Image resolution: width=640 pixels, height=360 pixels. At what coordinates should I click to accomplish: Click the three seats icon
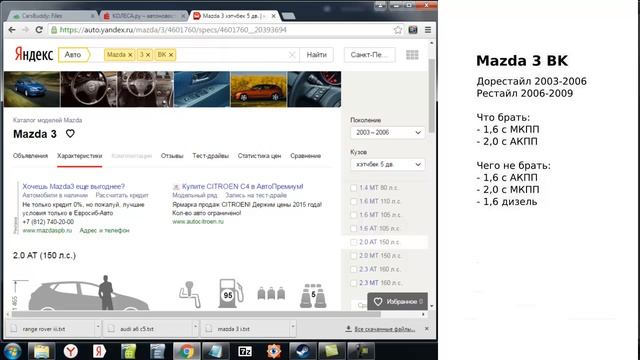271,293
